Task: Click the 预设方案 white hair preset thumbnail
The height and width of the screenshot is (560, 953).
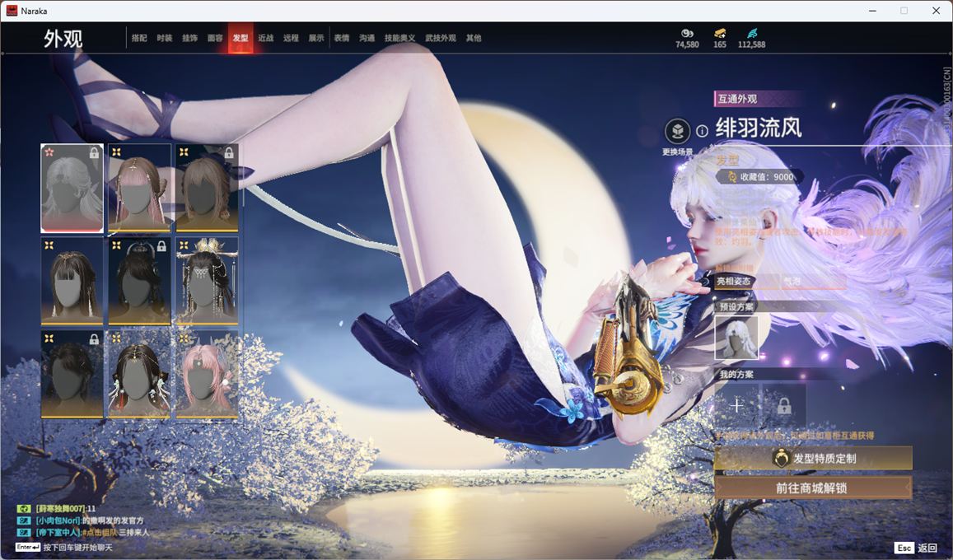Action: click(x=736, y=338)
